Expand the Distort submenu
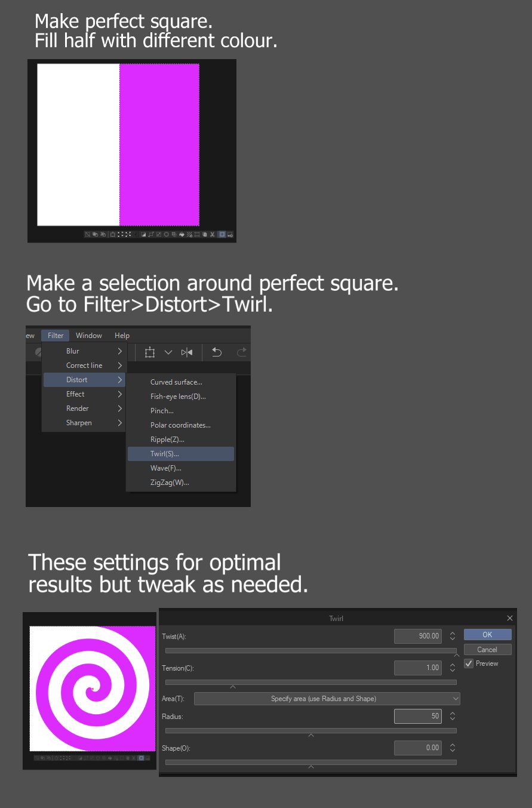Screen dimensions: 532x808 click(76, 380)
